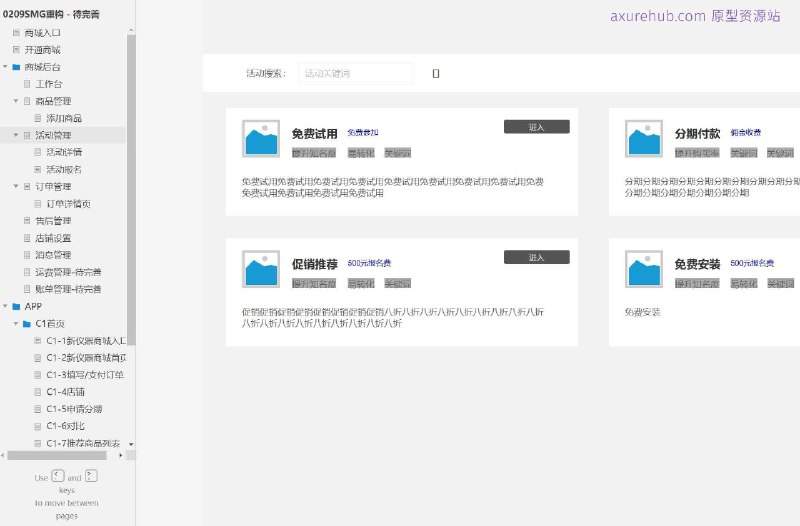Click the 免费安装 card title
Screen dimensions: 800x526
click(x=697, y=264)
